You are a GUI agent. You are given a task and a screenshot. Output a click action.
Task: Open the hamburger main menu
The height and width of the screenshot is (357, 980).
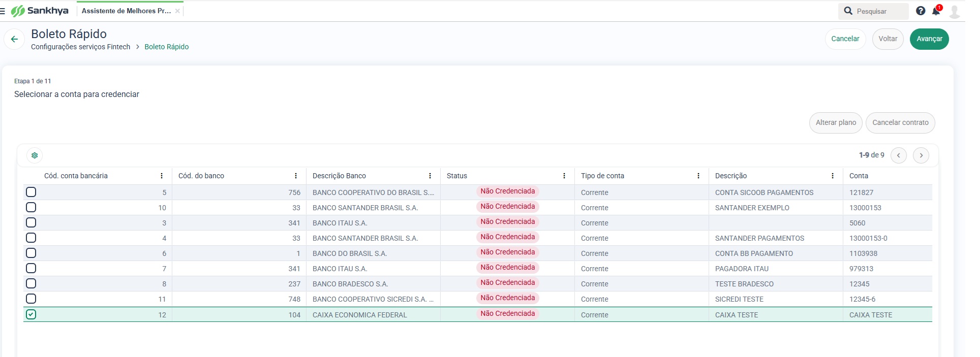pyautogui.click(x=3, y=11)
